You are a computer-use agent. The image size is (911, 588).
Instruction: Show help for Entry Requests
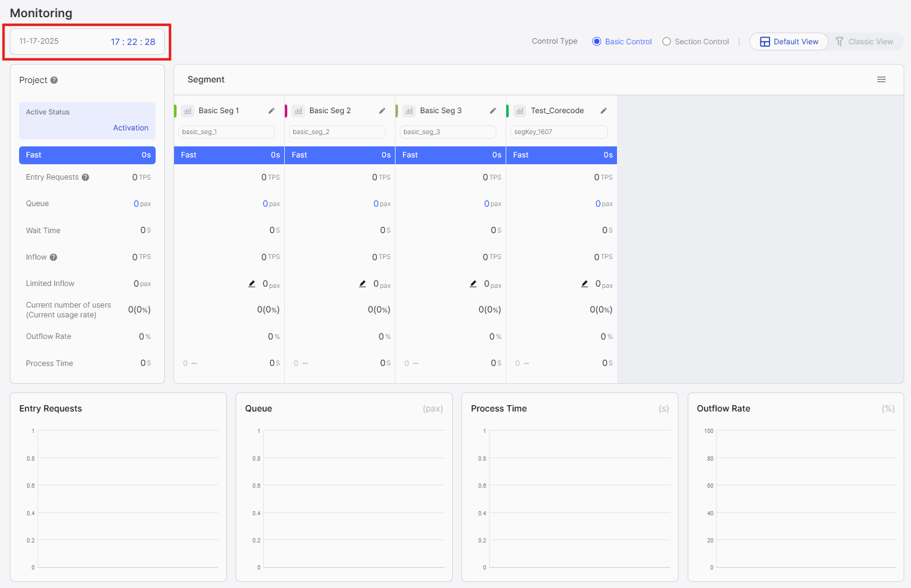[x=86, y=177]
